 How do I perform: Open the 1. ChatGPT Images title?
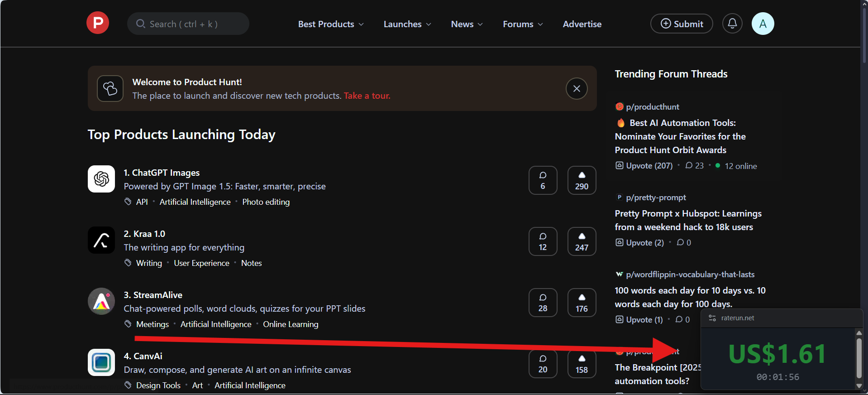click(162, 173)
